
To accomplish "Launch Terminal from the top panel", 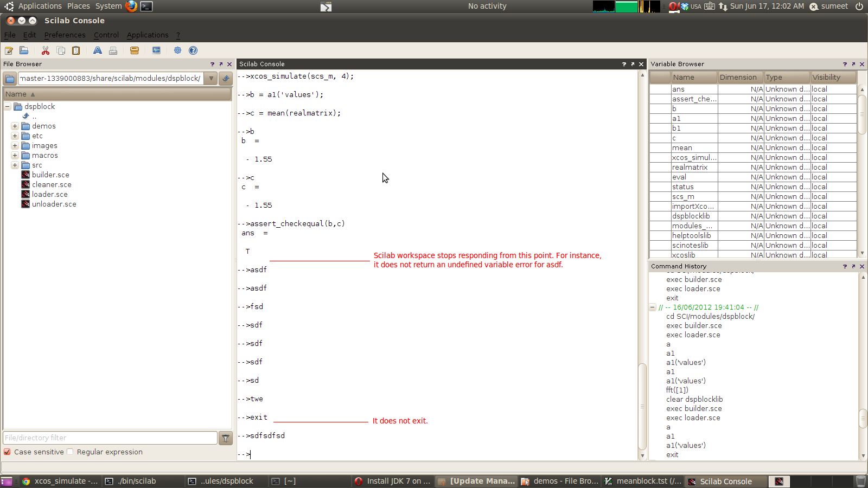I will pos(146,6).
